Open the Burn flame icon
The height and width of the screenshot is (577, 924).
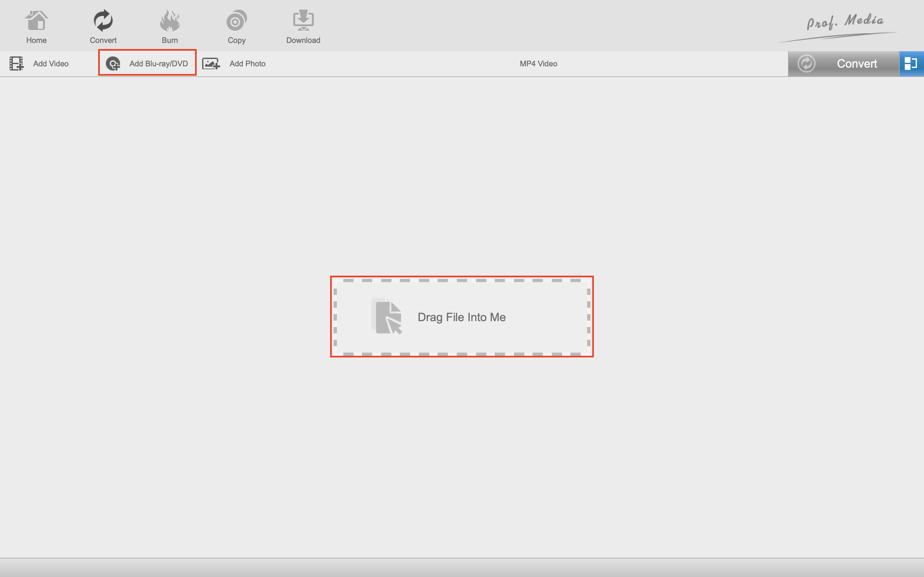pos(169,21)
